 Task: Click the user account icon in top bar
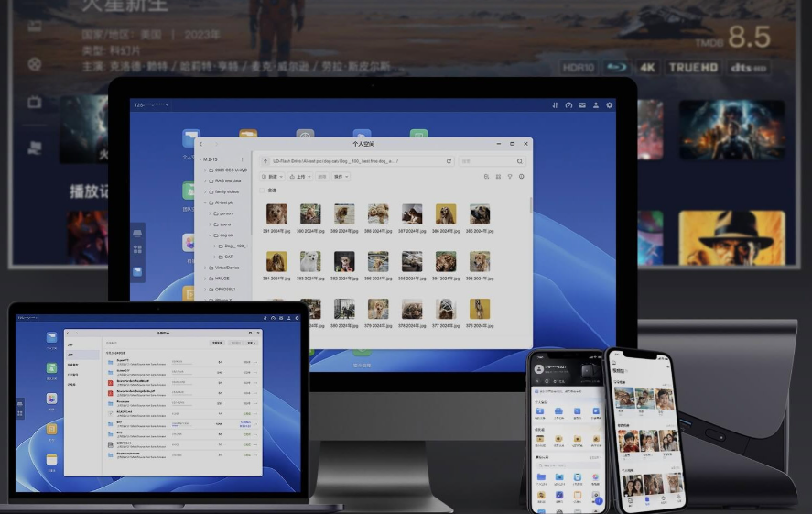coord(596,105)
